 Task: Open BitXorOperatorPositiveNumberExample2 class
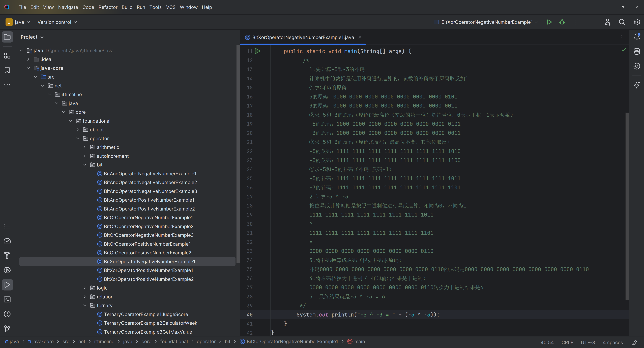coord(149,279)
